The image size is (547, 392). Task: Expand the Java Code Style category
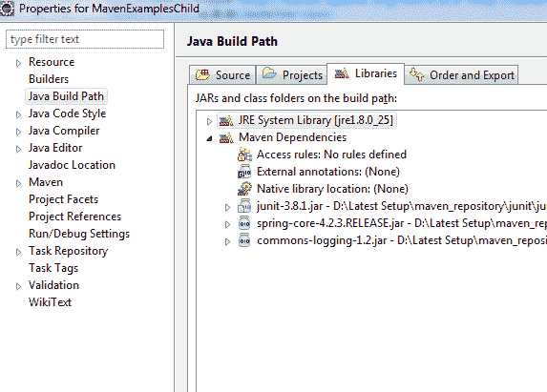point(18,114)
